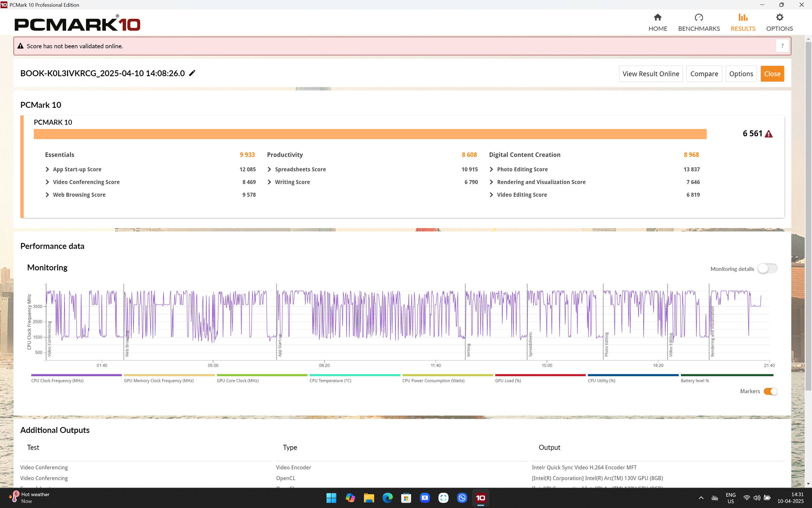The image size is (812, 508).
Task: Toggle Battery level % legend series
Action: pos(727,378)
